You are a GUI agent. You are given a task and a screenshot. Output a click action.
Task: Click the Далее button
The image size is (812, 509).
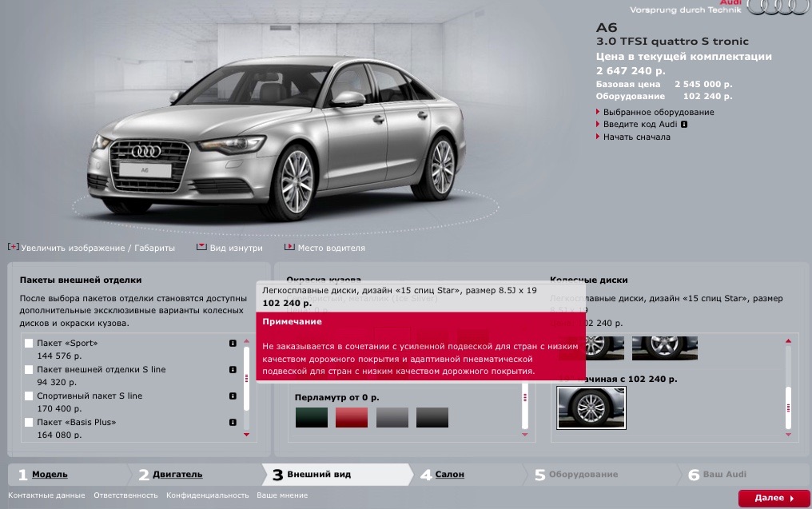(774, 498)
